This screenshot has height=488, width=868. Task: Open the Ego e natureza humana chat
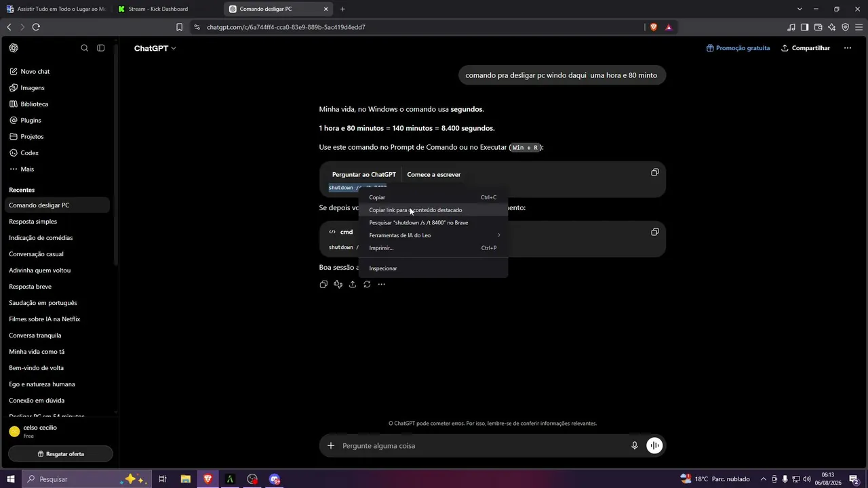point(58,384)
